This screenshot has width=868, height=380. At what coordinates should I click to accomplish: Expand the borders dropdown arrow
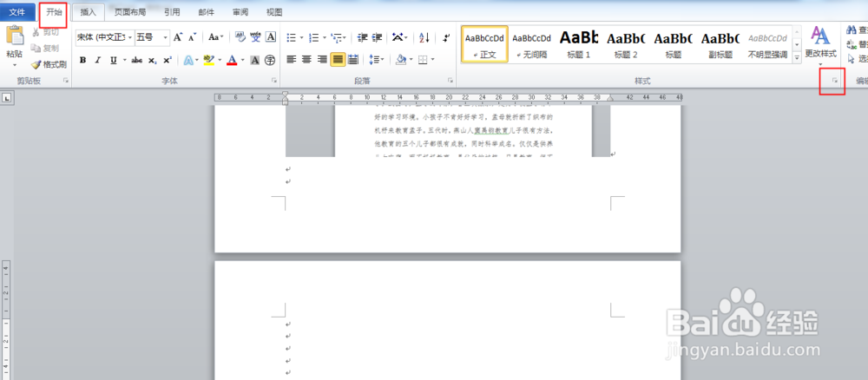pyautogui.click(x=433, y=59)
